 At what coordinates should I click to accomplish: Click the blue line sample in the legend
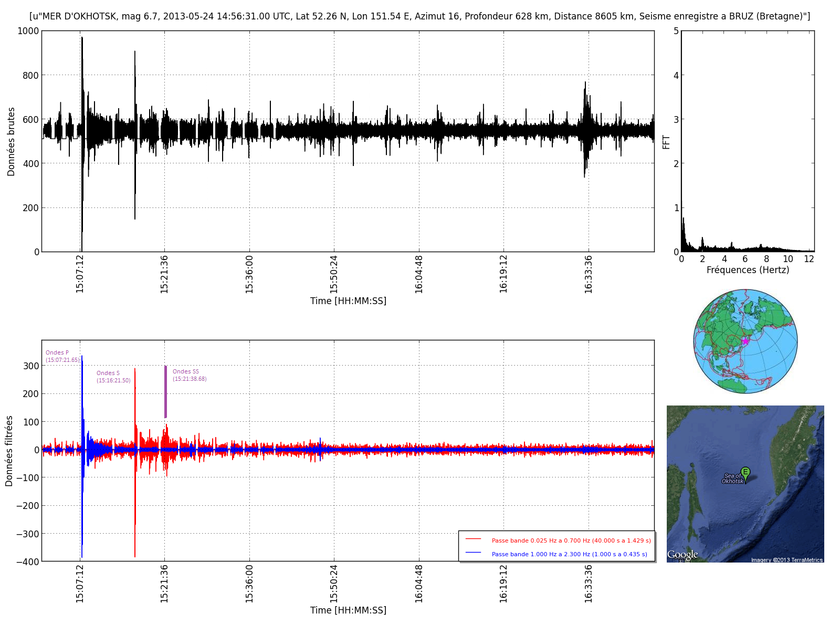point(473,553)
